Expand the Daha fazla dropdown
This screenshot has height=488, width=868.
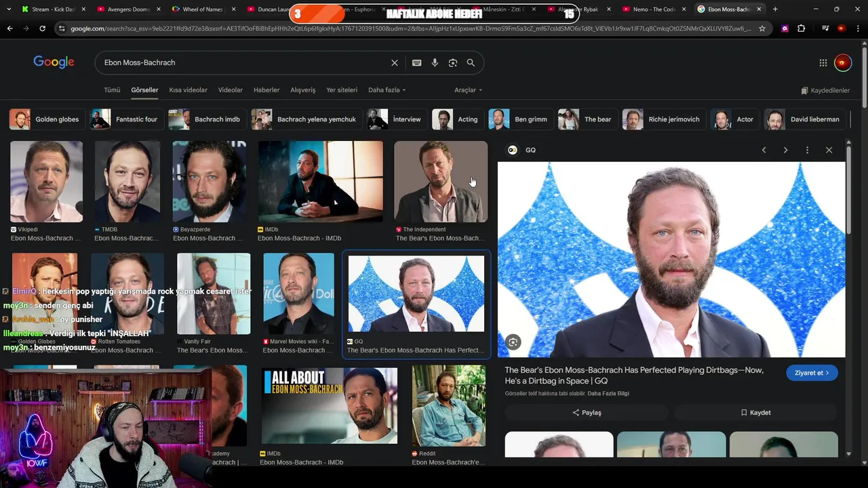click(x=387, y=90)
